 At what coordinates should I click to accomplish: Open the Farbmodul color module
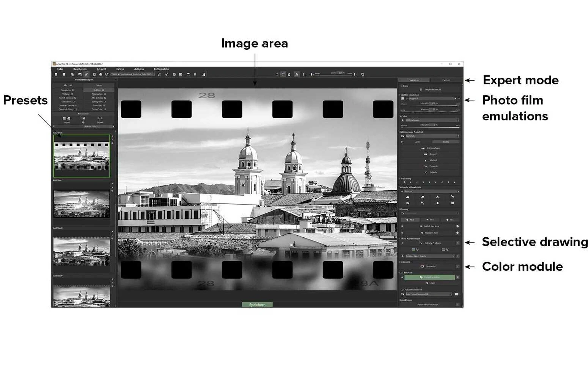[429, 266]
